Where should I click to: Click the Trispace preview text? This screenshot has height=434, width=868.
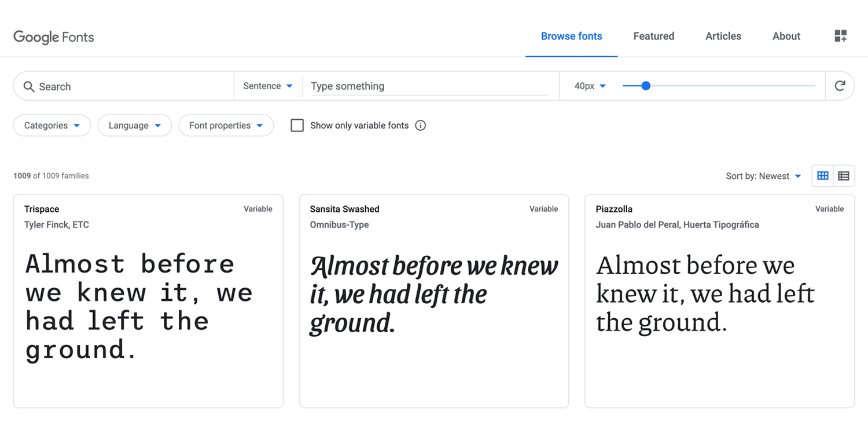139,307
